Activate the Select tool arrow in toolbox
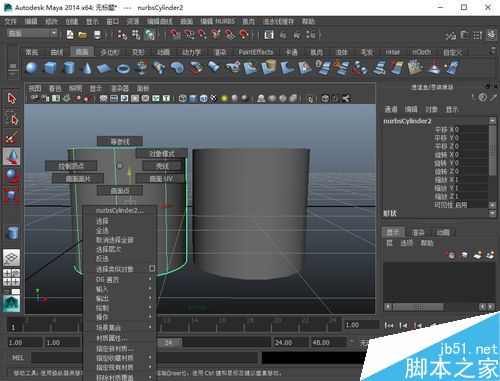This screenshot has height=381, width=500. [x=12, y=99]
